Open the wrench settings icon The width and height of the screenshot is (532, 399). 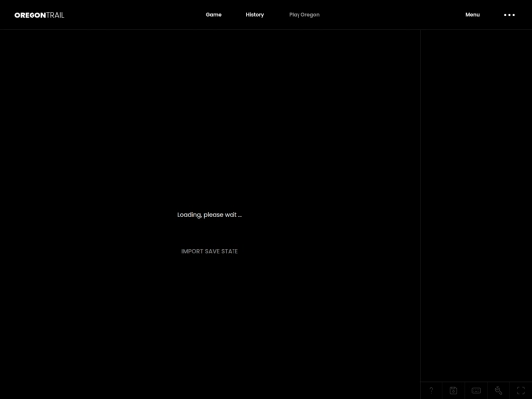(x=499, y=390)
